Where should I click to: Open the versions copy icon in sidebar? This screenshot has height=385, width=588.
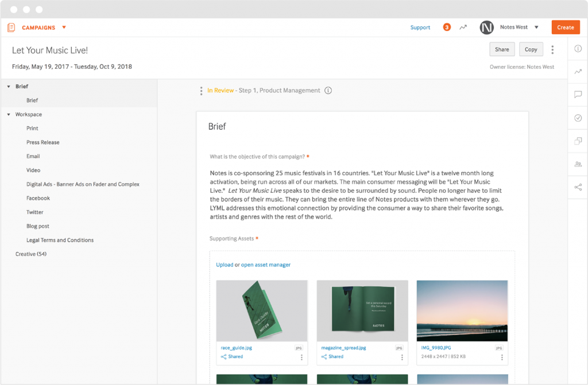tap(578, 141)
